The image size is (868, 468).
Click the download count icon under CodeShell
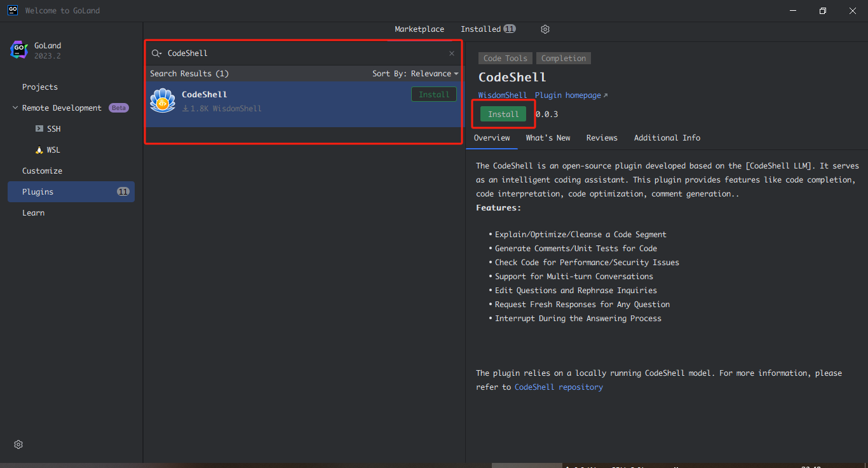tap(186, 109)
